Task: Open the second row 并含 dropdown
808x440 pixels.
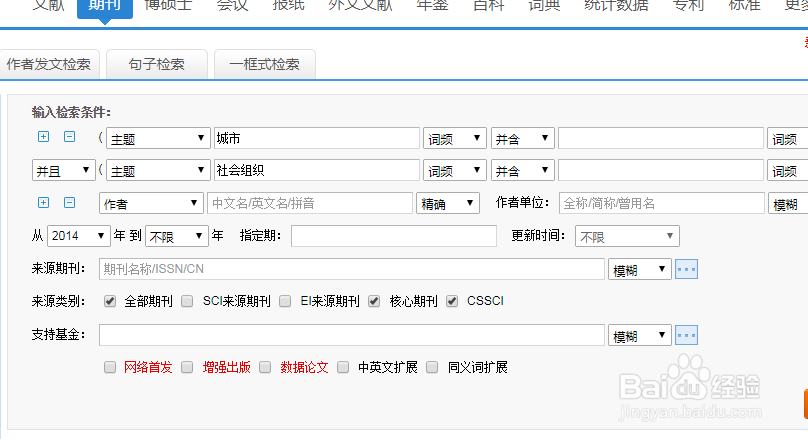Action: [523, 170]
